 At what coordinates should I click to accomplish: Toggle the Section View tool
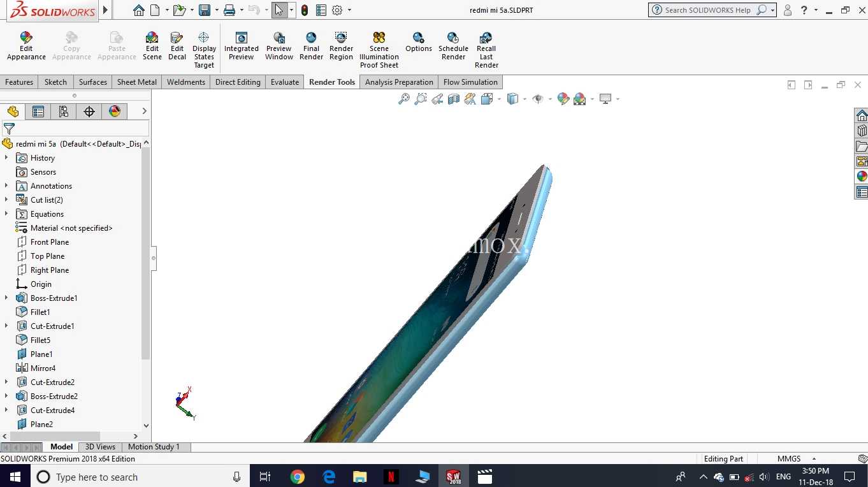pos(454,99)
